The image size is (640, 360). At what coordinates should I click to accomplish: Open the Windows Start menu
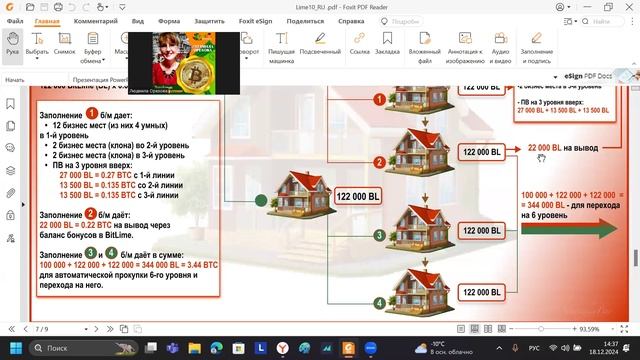click(16, 348)
